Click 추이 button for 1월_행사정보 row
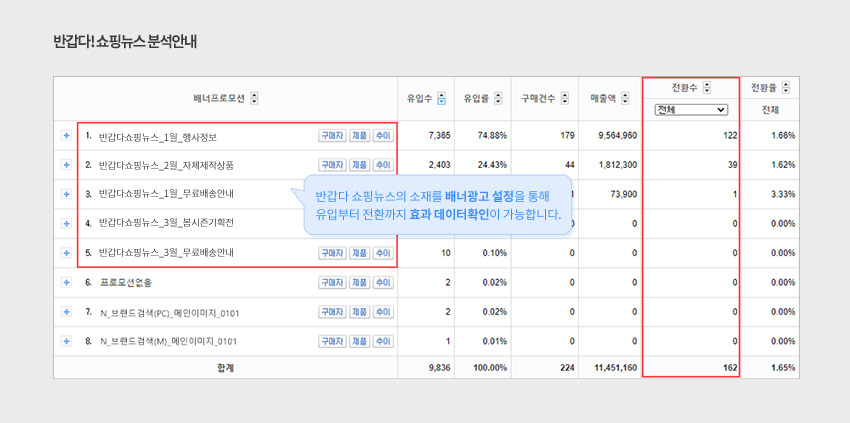Viewport: 850px width, 423px height. coord(383,136)
